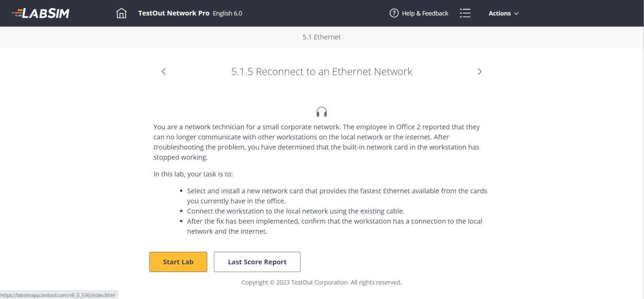
Task: Advance to the next lesson with the right chevron
Action: [479, 71]
